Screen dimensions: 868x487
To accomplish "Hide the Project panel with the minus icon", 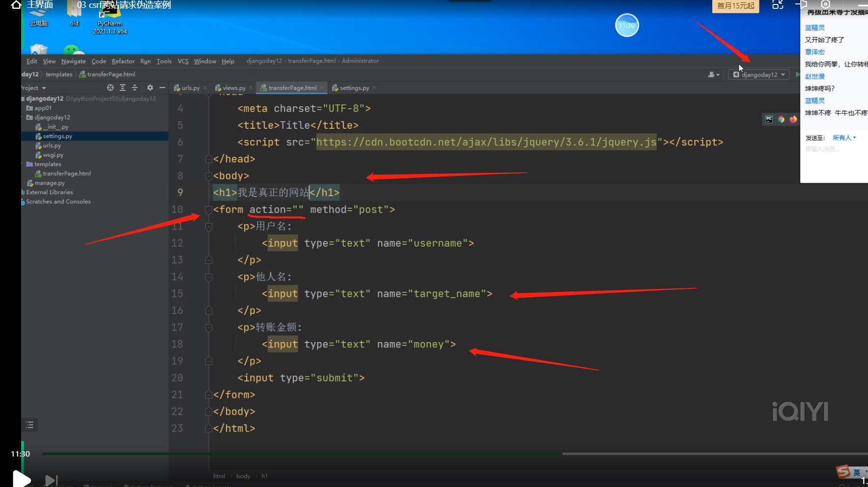I will (x=162, y=87).
